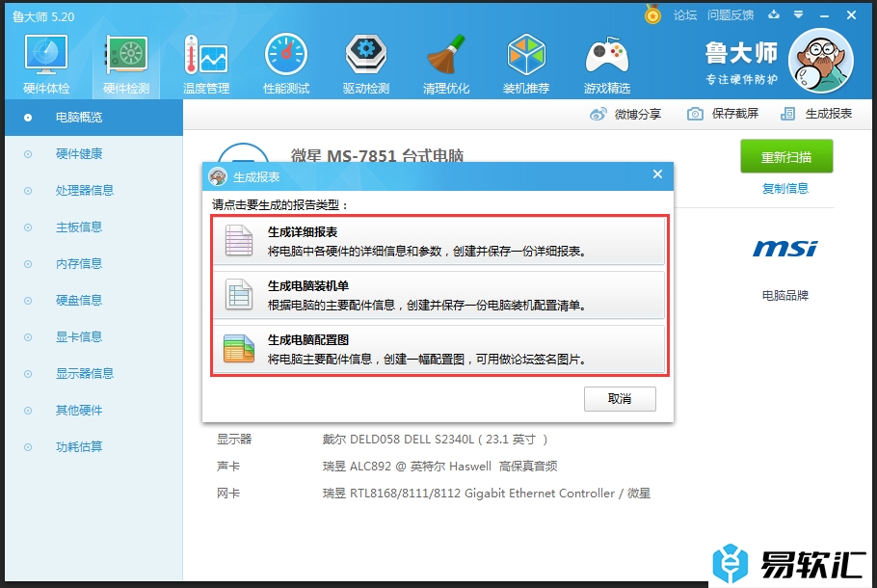Click the green 重新扫描 rescan button
Image resolution: width=877 pixels, height=588 pixels.
coord(786,157)
